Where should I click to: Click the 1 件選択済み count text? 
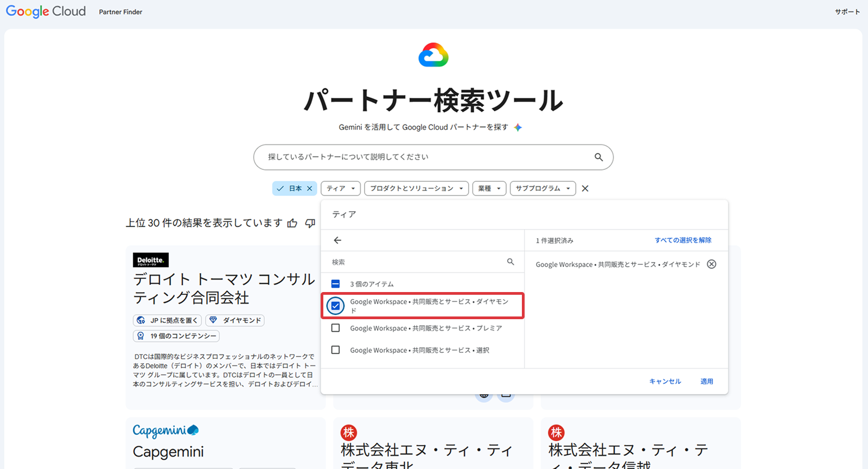point(554,240)
